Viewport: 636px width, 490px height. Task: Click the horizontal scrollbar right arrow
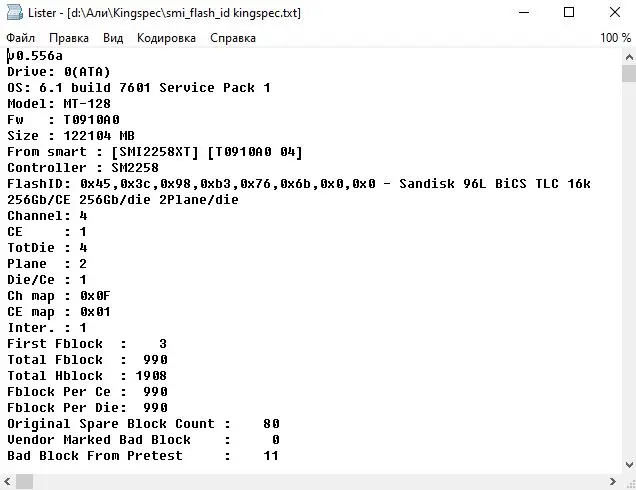tap(613, 481)
